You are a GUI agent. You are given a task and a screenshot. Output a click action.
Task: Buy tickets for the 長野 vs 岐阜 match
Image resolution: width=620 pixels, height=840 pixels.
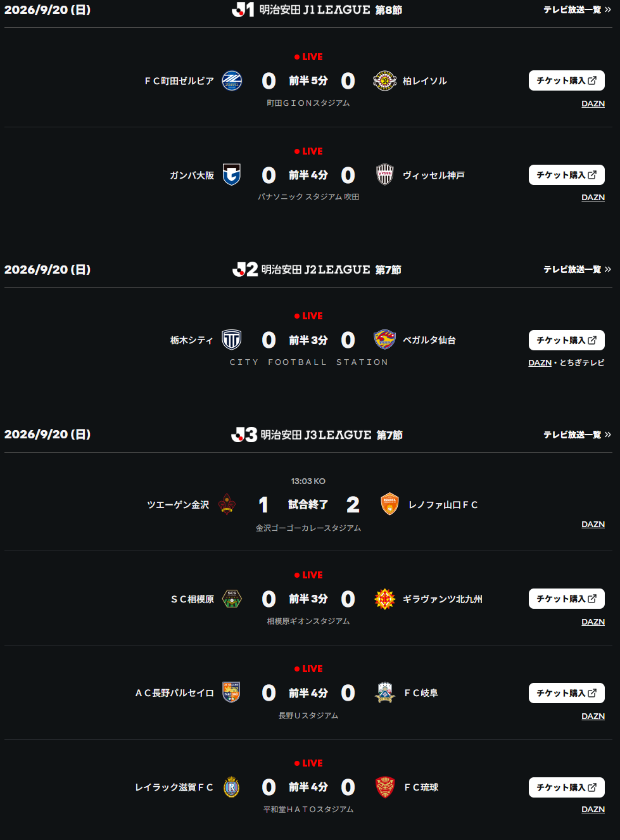pos(567,693)
